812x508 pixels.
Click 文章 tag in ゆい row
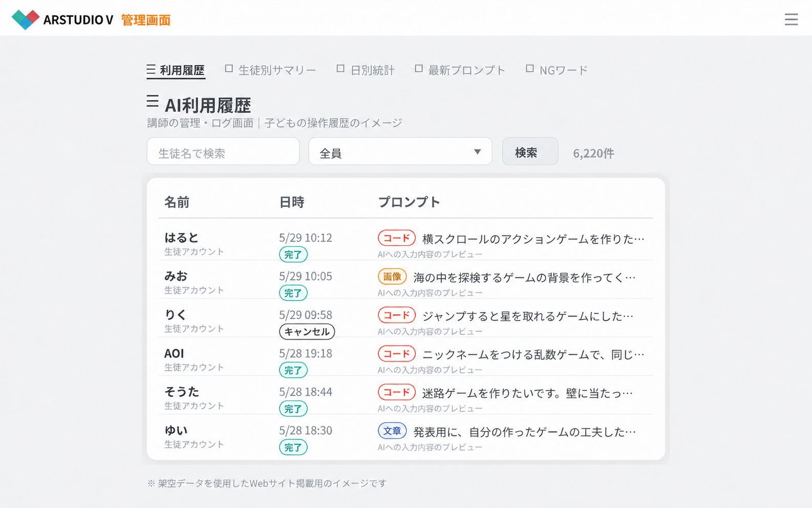pyautogui.click(x=392, y=431)
